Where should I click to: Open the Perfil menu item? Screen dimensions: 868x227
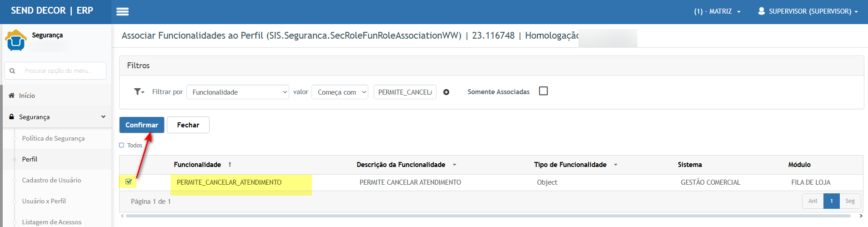30,159
